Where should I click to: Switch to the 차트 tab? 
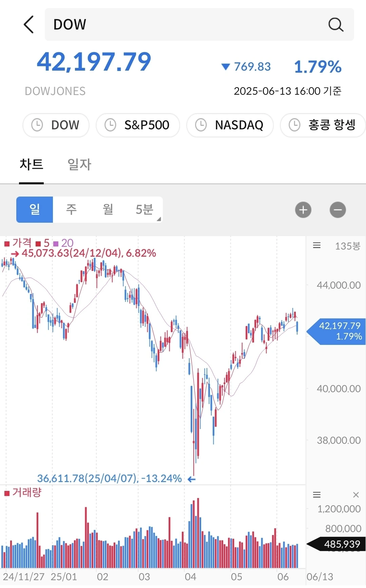click(x=32, y=165)
